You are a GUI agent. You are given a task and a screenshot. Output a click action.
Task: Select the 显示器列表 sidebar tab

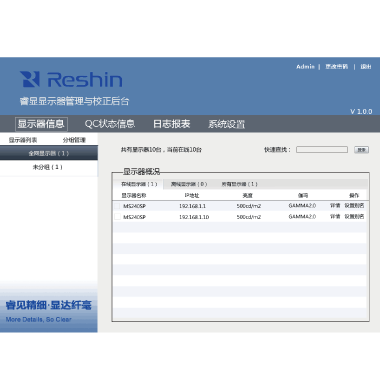coord(23,140)
